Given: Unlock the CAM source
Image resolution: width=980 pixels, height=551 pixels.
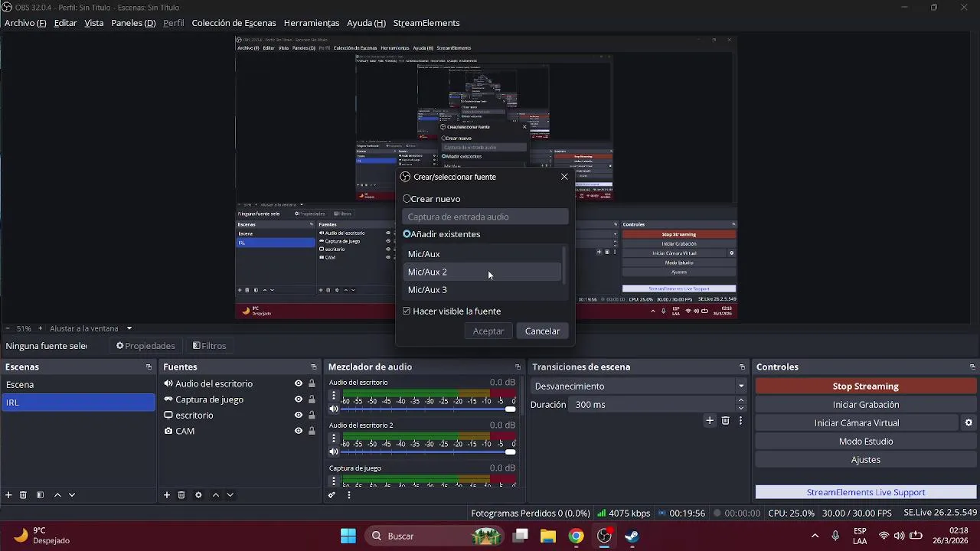Looking at the screenshot, I should tap(312, 431).
